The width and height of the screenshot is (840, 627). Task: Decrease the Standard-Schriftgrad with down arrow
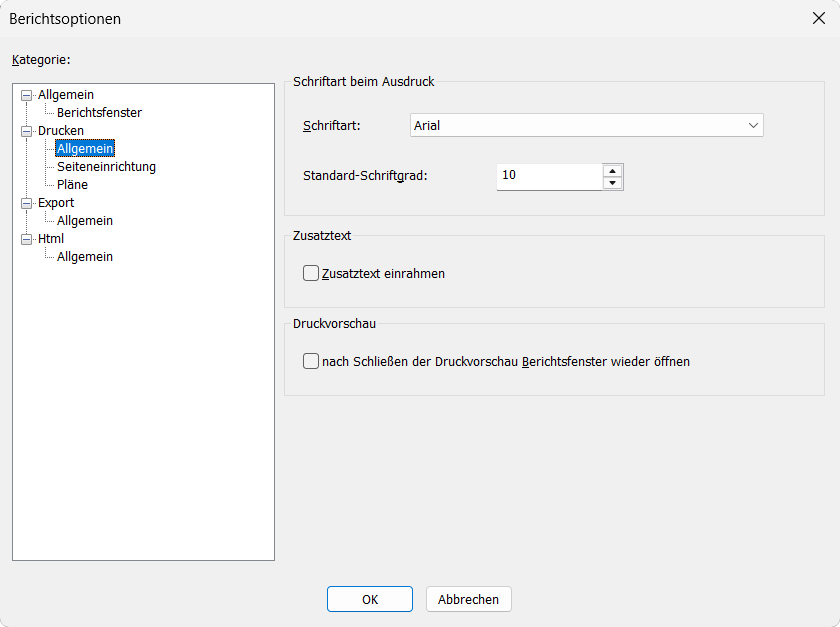(x=612, y=183)
